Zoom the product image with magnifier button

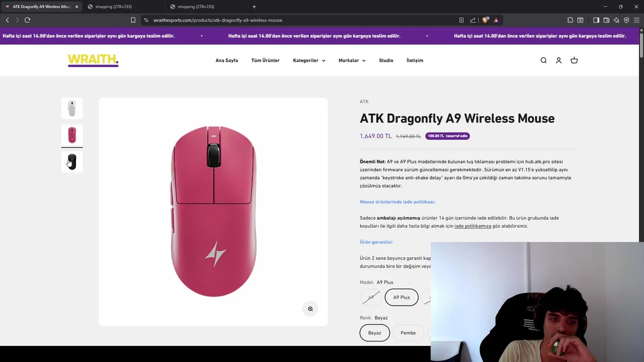[x=310, y=309]
